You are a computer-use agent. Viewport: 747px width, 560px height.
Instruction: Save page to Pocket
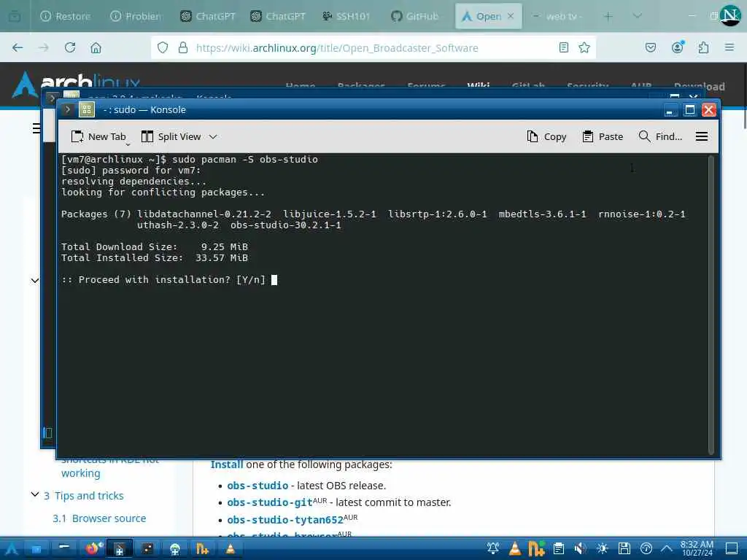pos(650,47)
